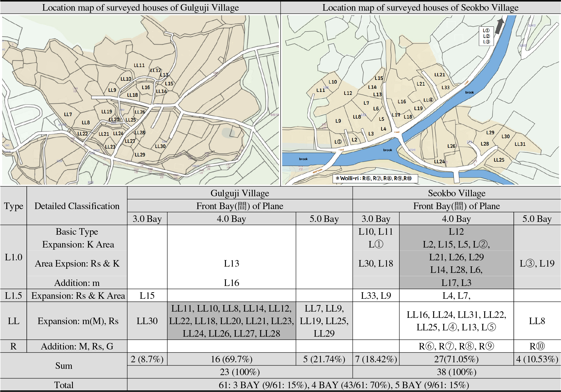Viewport: 561px width, 392px height.
Task: Click the LL9 label on Gulguji map
Action: tap(112, 90)
